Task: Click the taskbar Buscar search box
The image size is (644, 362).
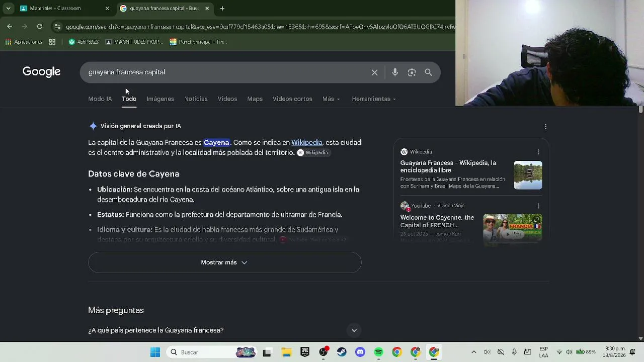Action: 212,352
